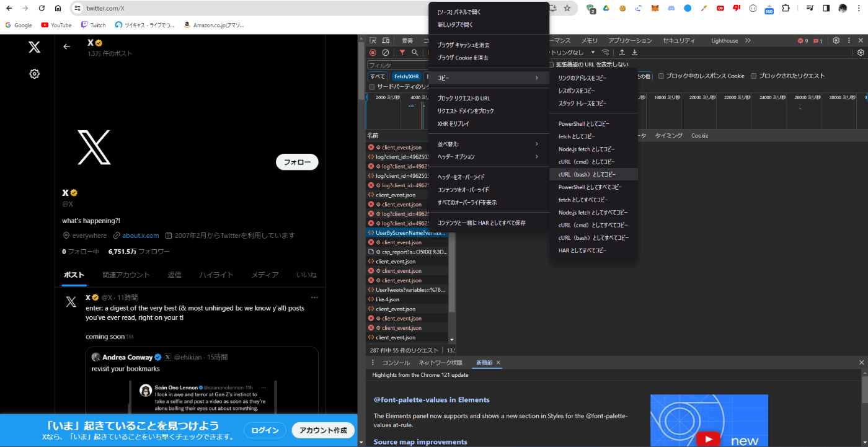Click the record network log button
Viewport: 868px width, 447px height.
coord(373,53)
